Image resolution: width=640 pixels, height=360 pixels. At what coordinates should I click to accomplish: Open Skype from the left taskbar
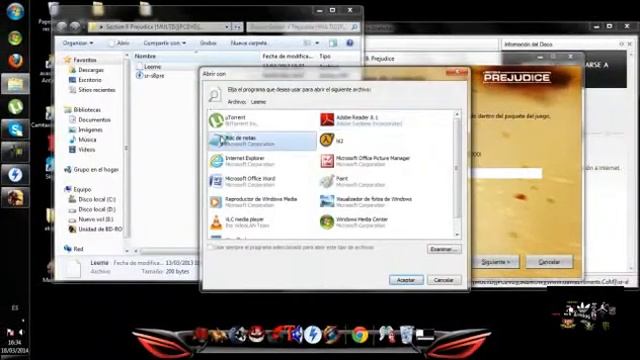click(15, 130)
